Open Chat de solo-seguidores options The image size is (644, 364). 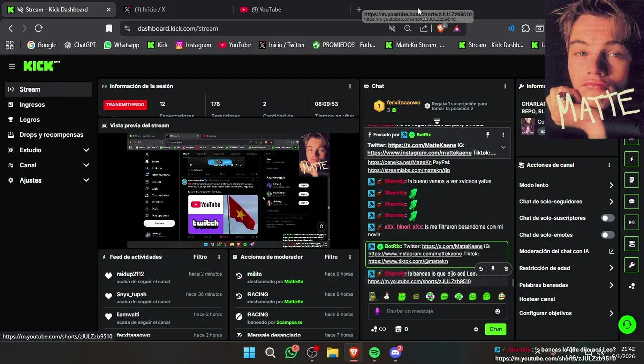tap(567, 202)
